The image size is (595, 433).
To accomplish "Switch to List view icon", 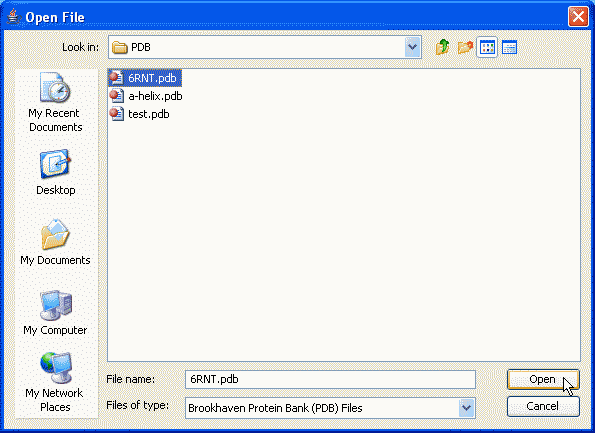I will click(x=487, y=47).
